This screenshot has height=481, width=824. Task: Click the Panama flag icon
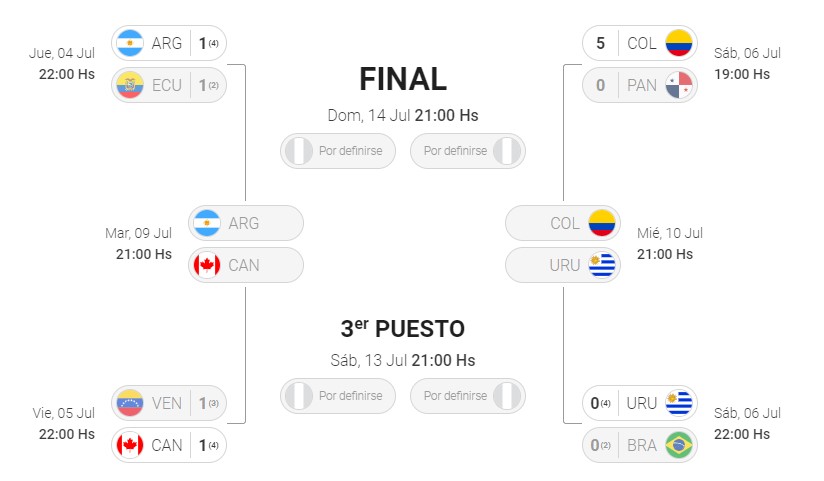click(679, 85)
